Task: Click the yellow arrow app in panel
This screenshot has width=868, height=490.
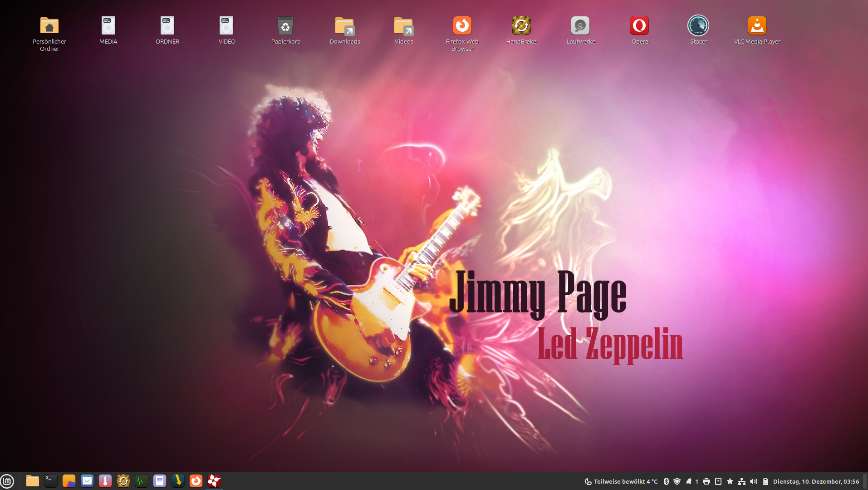Action: click(x=178, y=481)
